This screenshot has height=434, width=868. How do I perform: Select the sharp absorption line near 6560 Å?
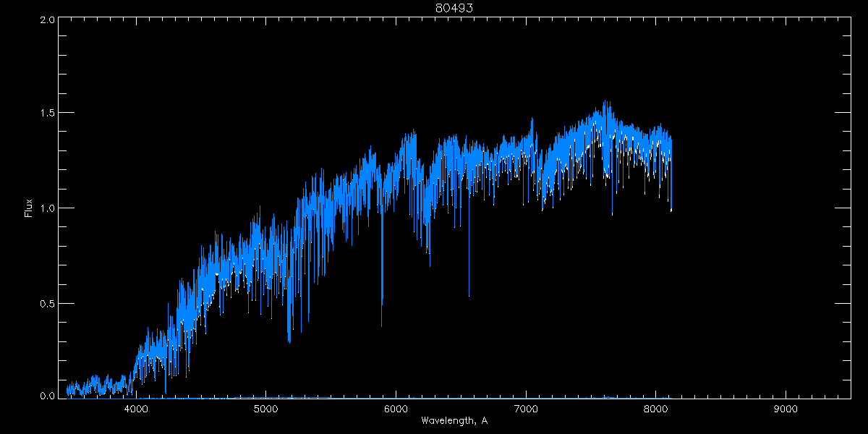click(x=469, y=293)
